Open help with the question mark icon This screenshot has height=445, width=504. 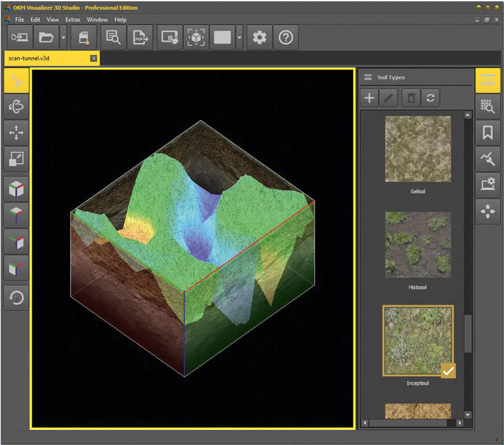(286, 38)
